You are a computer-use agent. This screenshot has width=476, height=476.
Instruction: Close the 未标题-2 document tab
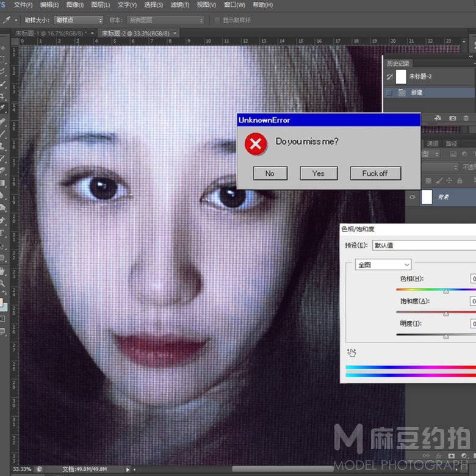point(175,33)
